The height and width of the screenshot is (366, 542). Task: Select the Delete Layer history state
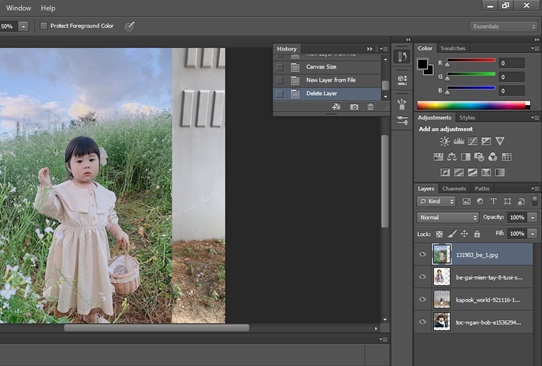pos(327,94)
